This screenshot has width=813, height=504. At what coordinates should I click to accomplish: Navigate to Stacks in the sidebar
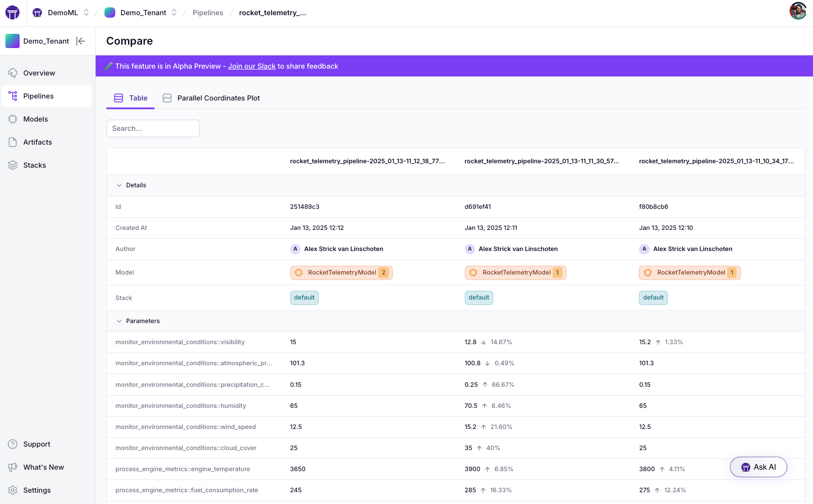[34, 165]
